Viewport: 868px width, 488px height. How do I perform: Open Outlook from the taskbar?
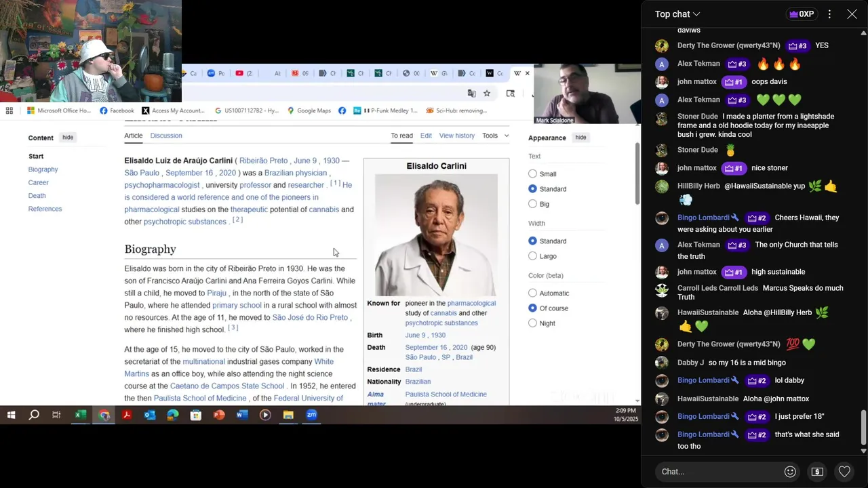(150, 415)
